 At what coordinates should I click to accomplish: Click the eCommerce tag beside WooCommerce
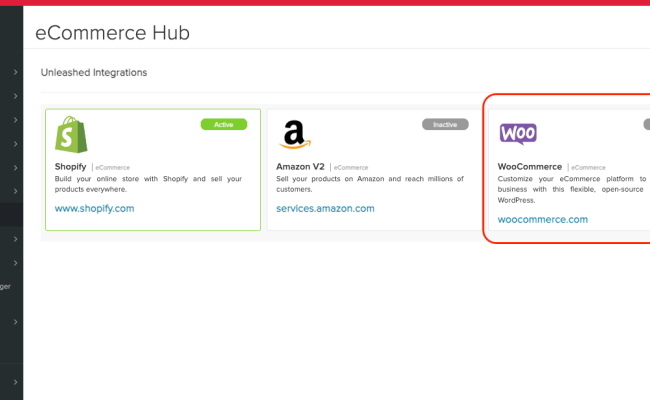coord(588,167)
